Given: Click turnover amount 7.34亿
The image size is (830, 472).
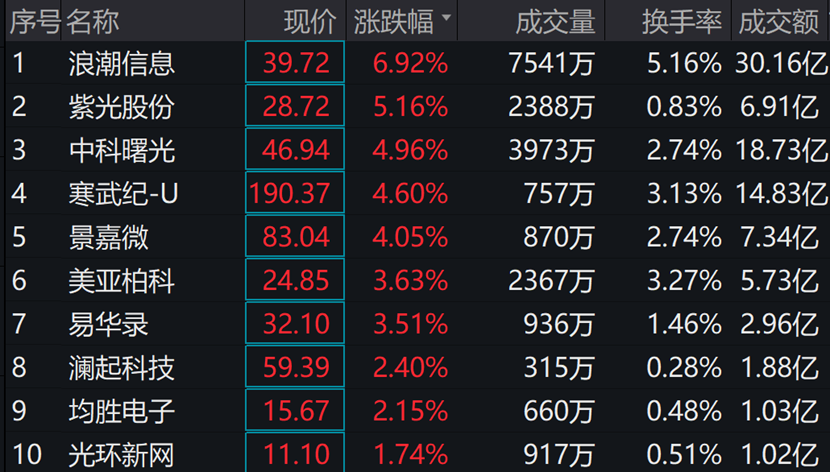Looking at the screenshot, I should [x=779, y=237].
